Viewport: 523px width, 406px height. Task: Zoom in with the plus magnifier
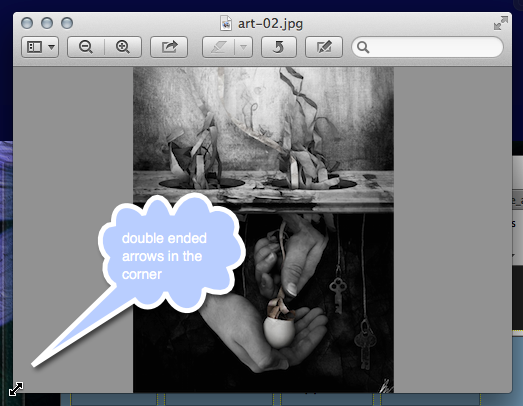coord(123,47)
